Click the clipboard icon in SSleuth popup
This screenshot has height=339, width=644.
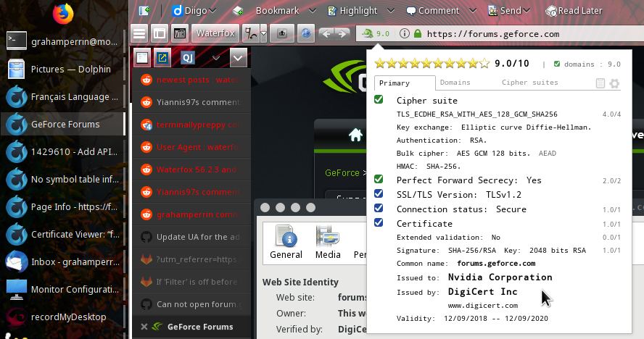coord(600,83)
